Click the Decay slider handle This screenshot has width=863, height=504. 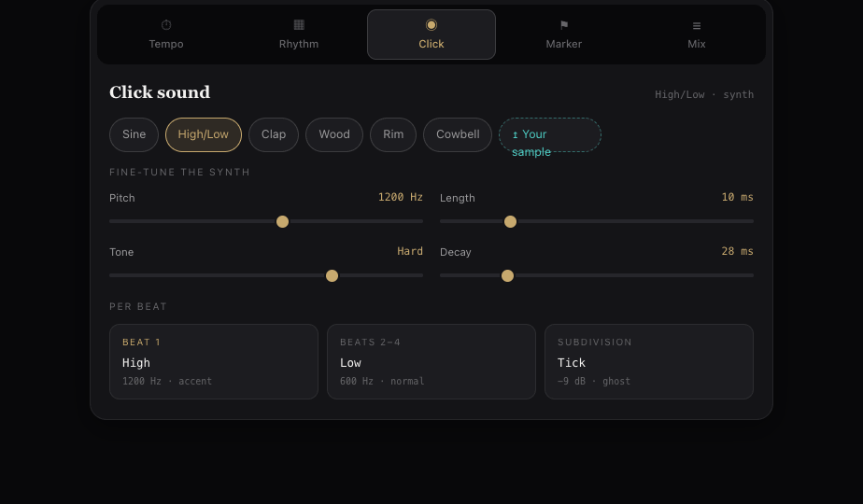pyautogui.click(x=507, y=275)
